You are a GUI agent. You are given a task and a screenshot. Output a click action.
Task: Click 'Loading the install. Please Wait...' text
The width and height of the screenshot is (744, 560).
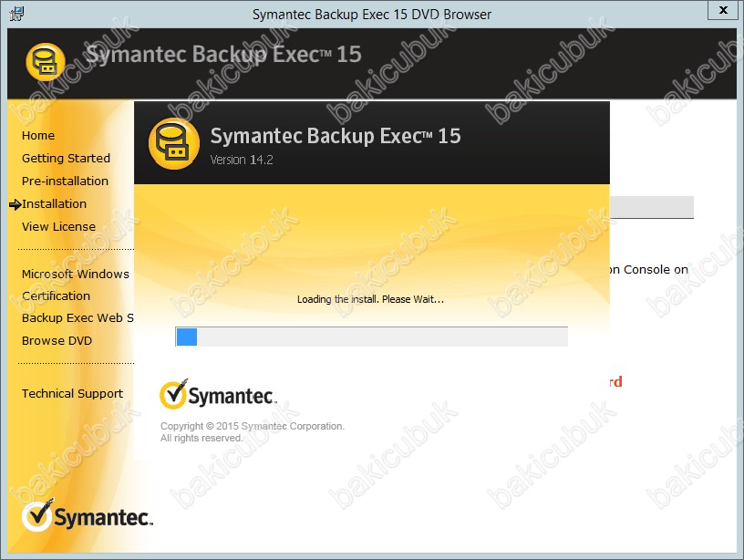tap(370, 299)
